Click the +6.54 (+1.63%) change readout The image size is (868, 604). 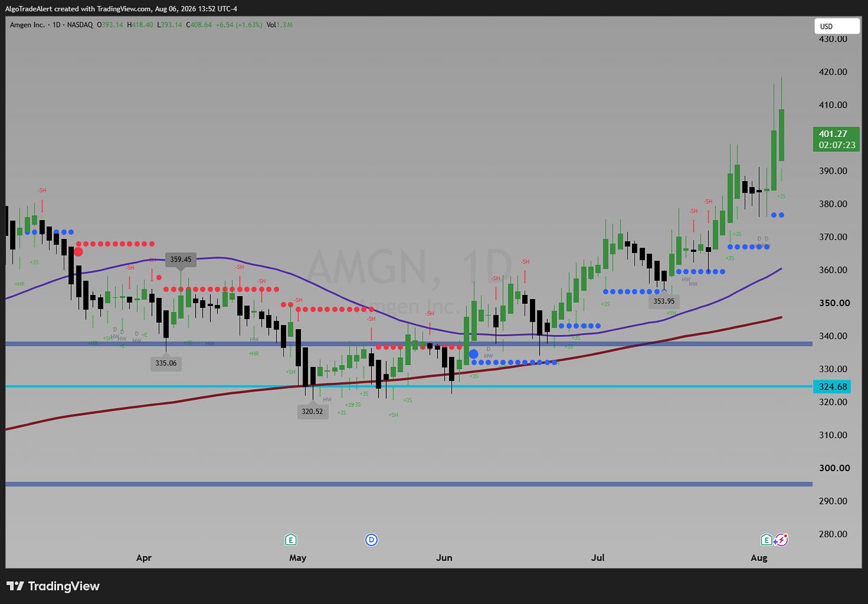tap(238, 25)
